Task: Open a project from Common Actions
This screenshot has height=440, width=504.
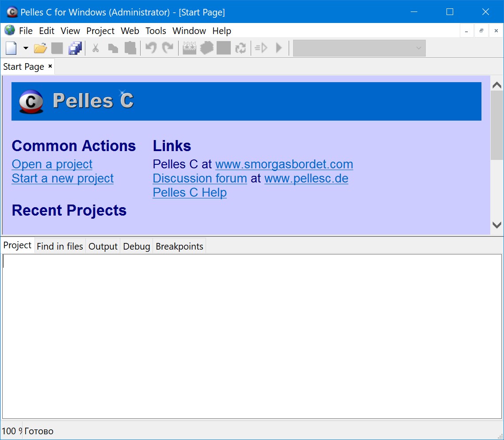Action: pos(52,164)
